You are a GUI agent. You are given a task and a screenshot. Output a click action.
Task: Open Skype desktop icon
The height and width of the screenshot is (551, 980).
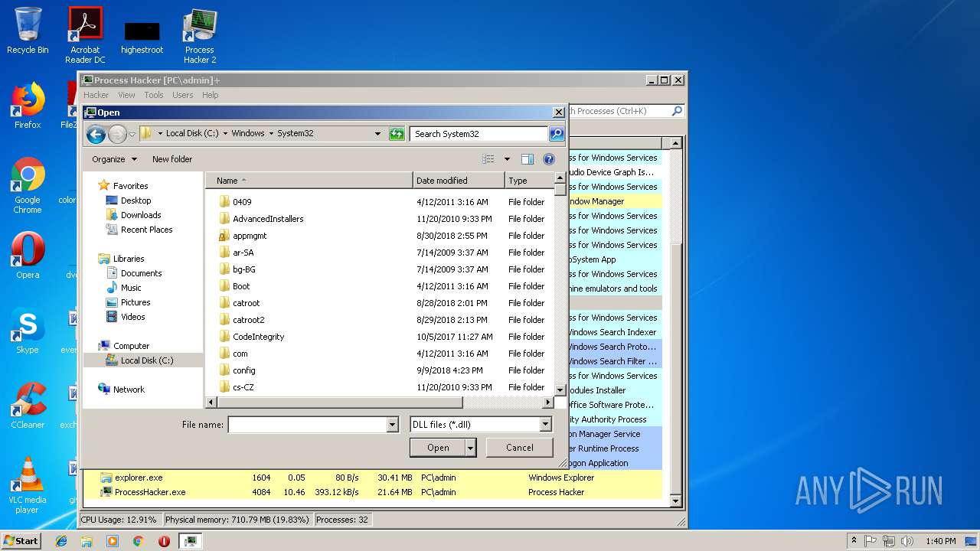click(x=28, y=331)
